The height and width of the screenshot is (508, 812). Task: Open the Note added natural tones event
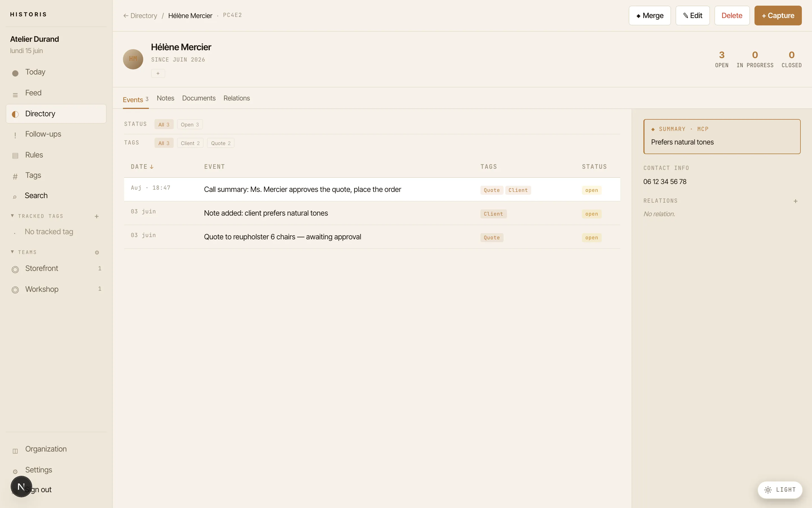click(372, 213)
